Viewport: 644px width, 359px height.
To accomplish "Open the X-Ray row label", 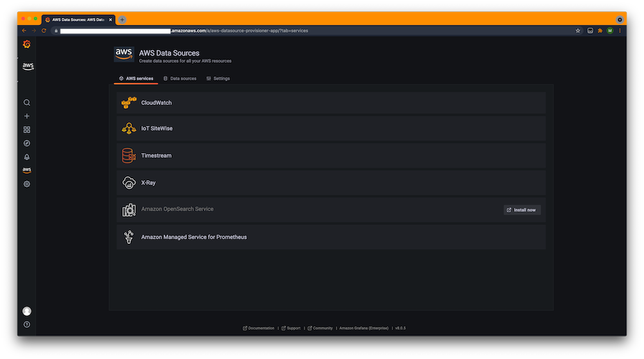I will click(148, 183).
